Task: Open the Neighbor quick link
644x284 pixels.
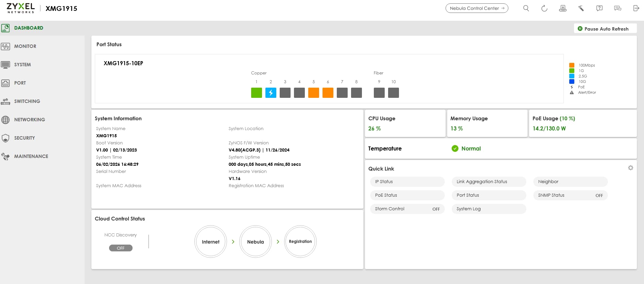Action: (570, 182)
